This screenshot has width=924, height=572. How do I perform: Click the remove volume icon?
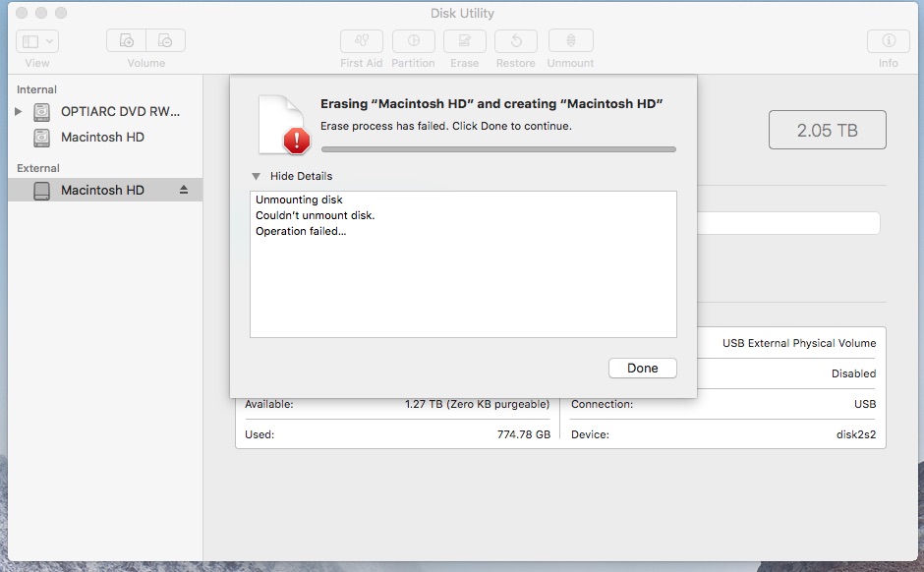coord(165,41)
